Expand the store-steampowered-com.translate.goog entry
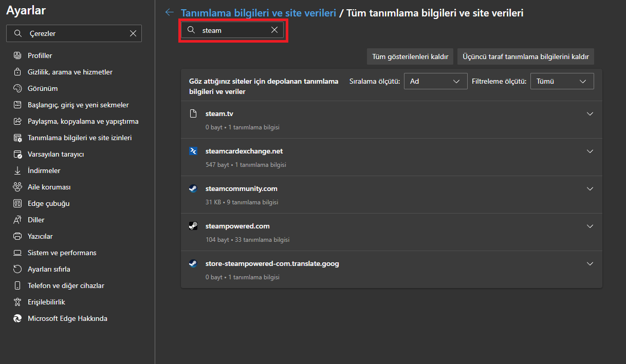 click(x=590, y=264)
